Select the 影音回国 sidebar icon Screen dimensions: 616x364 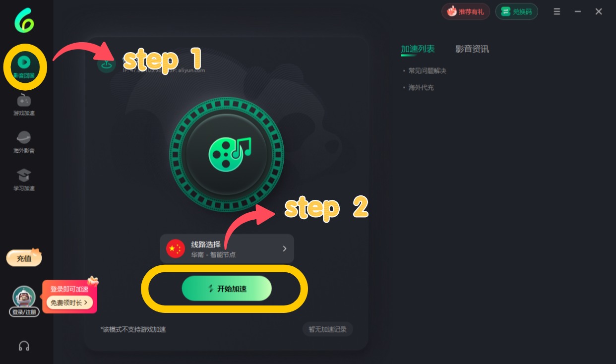(24, 62)
